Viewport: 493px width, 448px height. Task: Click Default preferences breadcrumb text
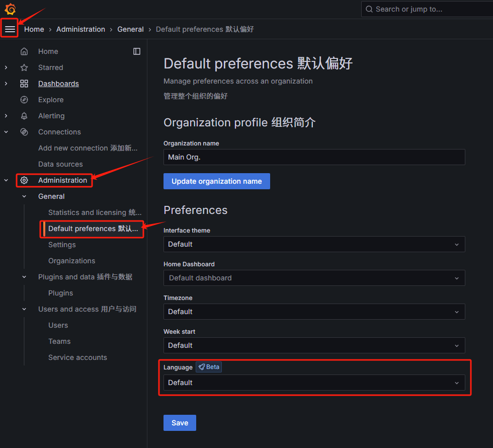pyautogui.click(x=205, y=29)
